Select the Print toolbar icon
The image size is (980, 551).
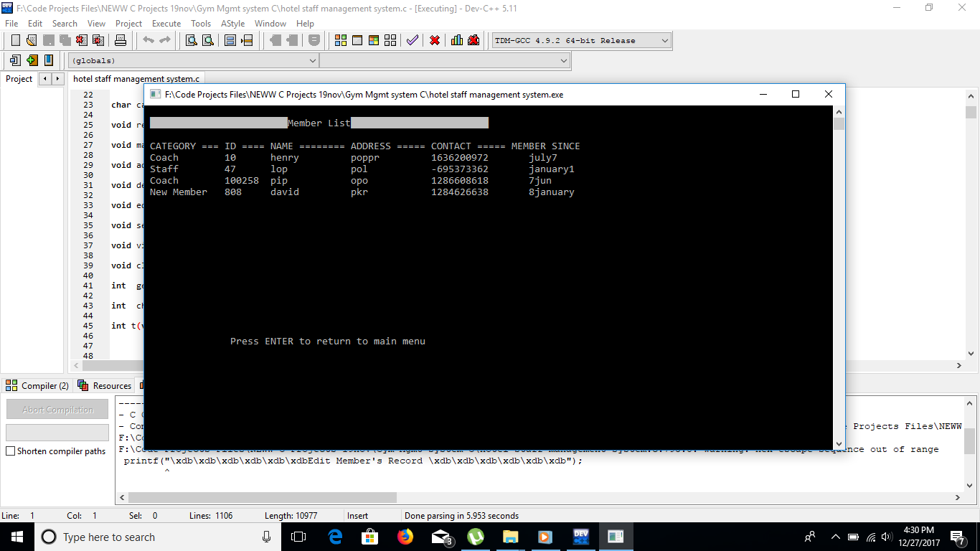(121, 40)
